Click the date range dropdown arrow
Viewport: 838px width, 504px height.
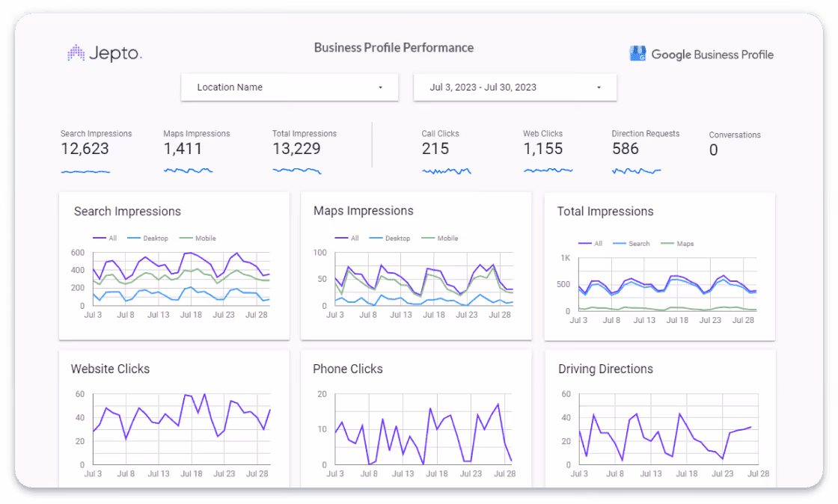click(599, 87)
